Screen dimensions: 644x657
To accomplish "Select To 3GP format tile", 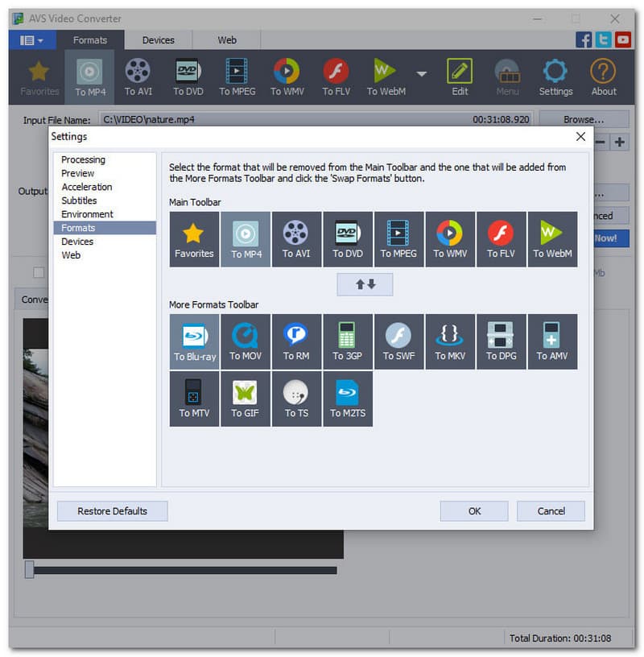I will (348, 342).
